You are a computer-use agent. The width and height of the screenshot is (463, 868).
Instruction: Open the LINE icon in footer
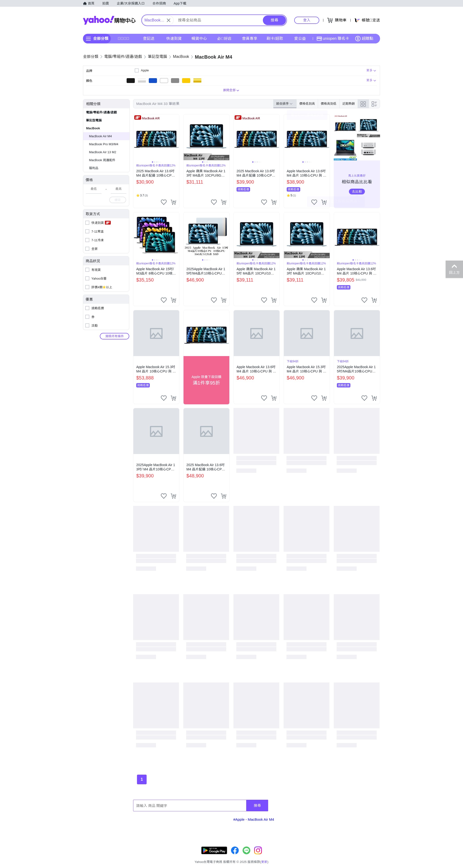pyautogui.click(x=246, y=850)
